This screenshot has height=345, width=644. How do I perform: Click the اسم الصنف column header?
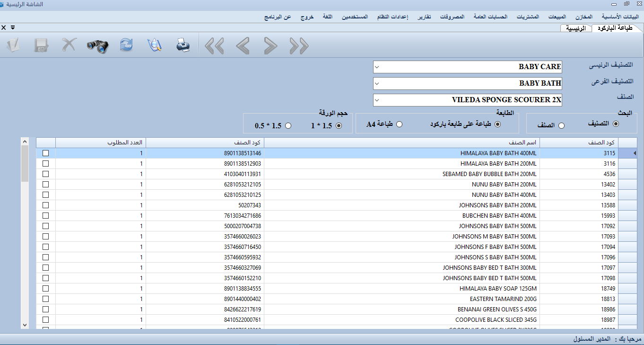click(402, 142)
